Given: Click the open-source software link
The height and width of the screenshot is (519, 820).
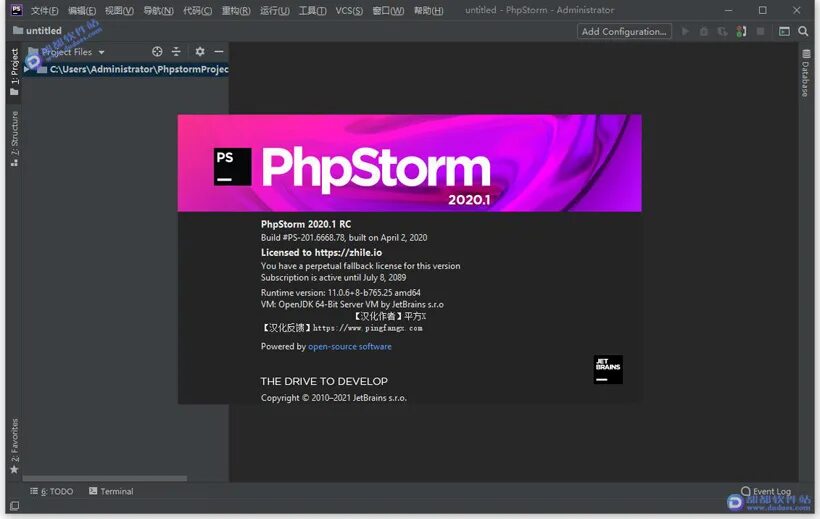Looking at the screenshot, I should [x=349, y=346].
